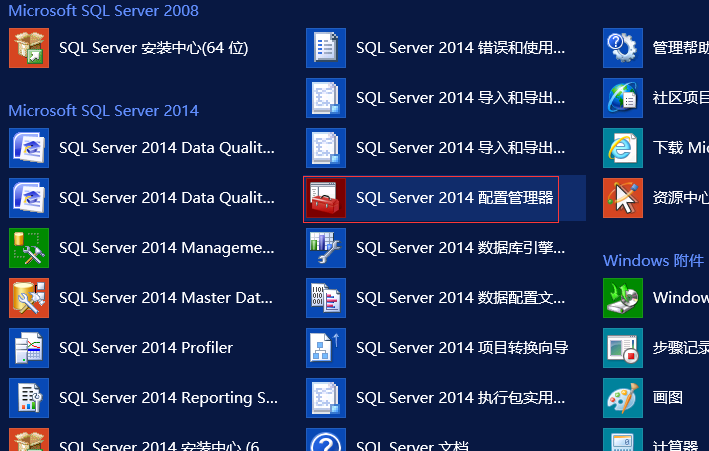This screenshot has width=709, height=451.
Task: Open SQL Server 2014 执行包实用 icon
Action: [x=326, y=398]
